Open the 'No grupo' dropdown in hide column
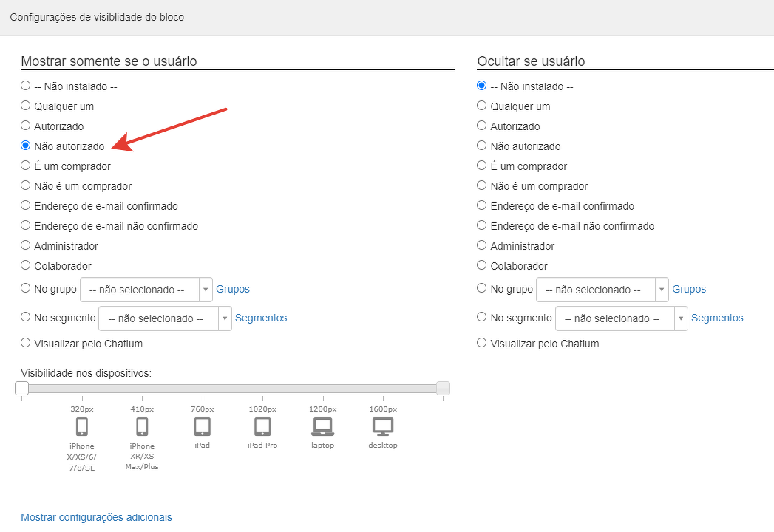Screen dimensions: 774x532 pyautogui.click(x=602, y=290)
